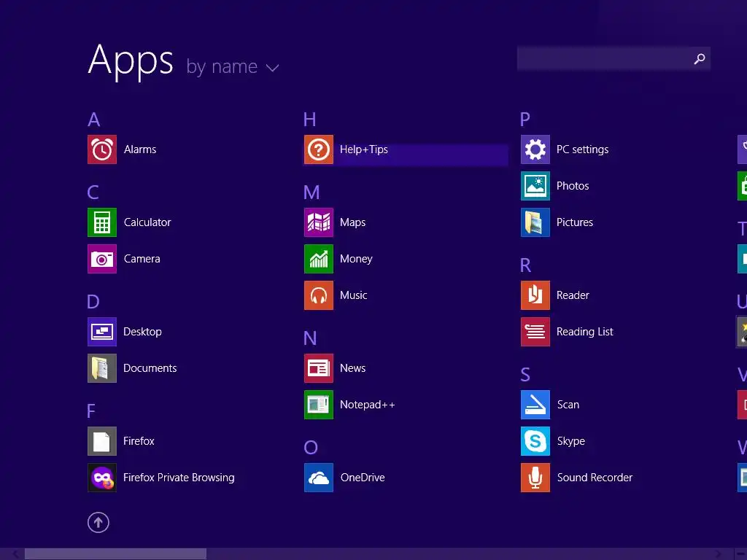Click the letter S group header
Viewport: 747px width, 560px height.
525,375
